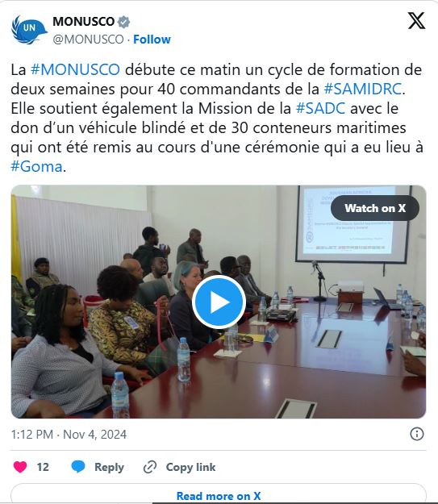The width and height of the screenshot is (438, 504).
Task: Open the #SAMIDRC hashtag link
Action: (x=363, y=89)
